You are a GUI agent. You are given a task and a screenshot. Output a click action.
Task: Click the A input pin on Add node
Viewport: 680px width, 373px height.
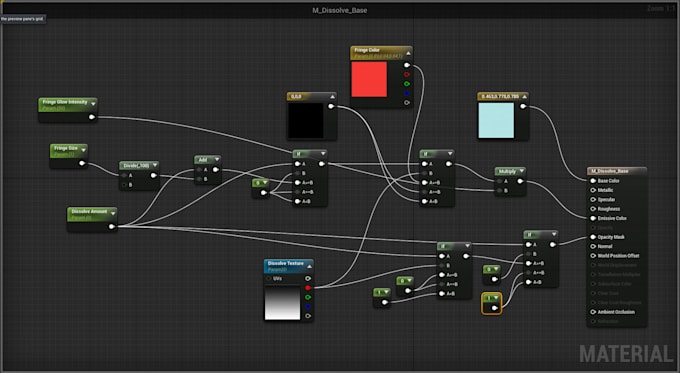[199, 170]
